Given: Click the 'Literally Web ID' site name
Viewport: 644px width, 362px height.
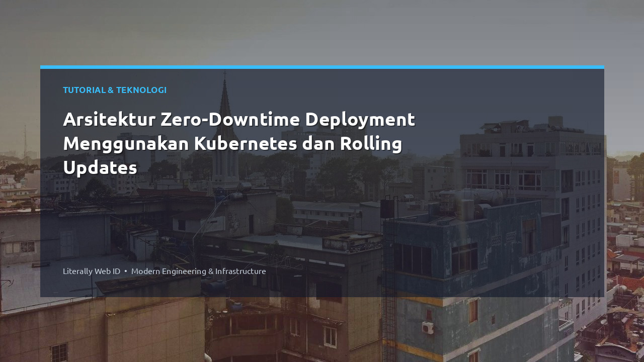Looking at the screenshot, I should pos(92,271).
